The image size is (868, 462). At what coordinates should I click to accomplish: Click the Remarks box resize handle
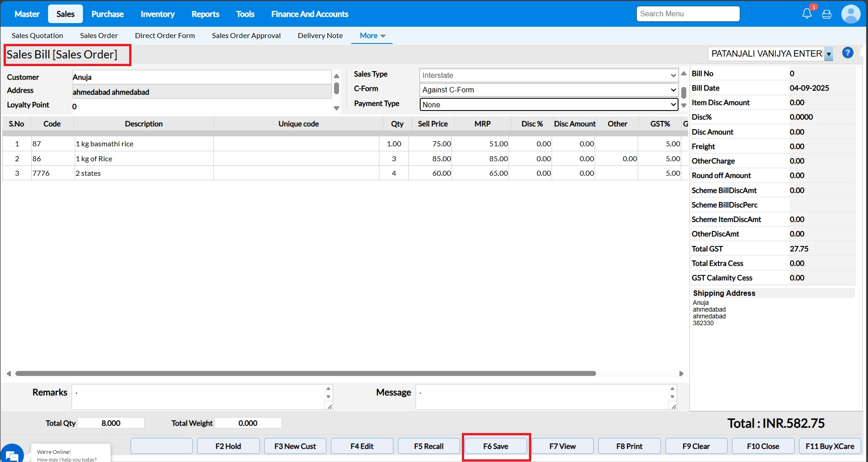coord(330,407)
